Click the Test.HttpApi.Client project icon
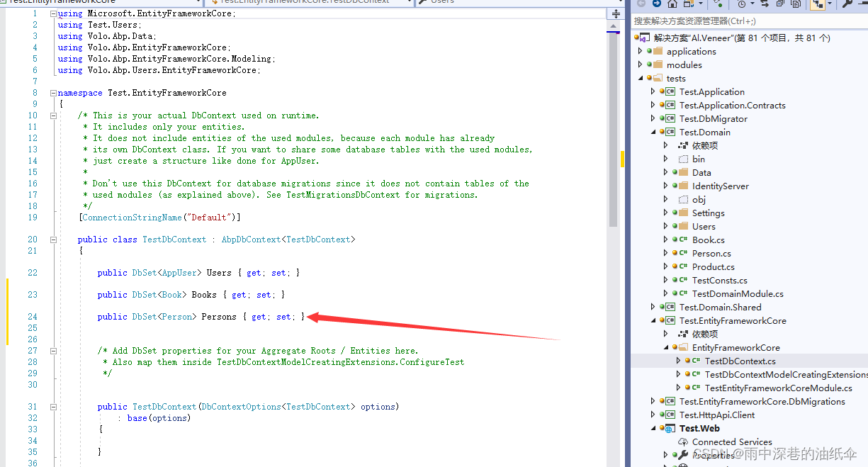This screenshot has height=467, width=868. click(x=670, y=415)
